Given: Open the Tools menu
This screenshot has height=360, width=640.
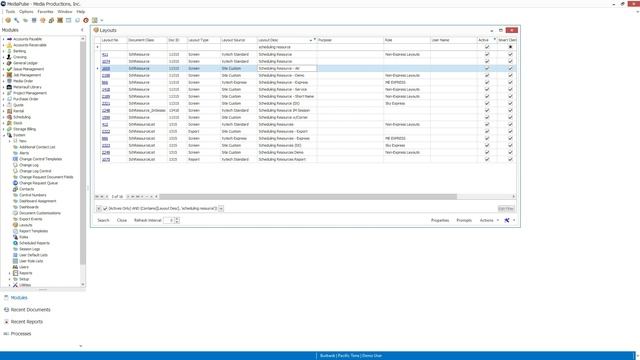Looking at the screenshot, I should click(x=10, y=12).
